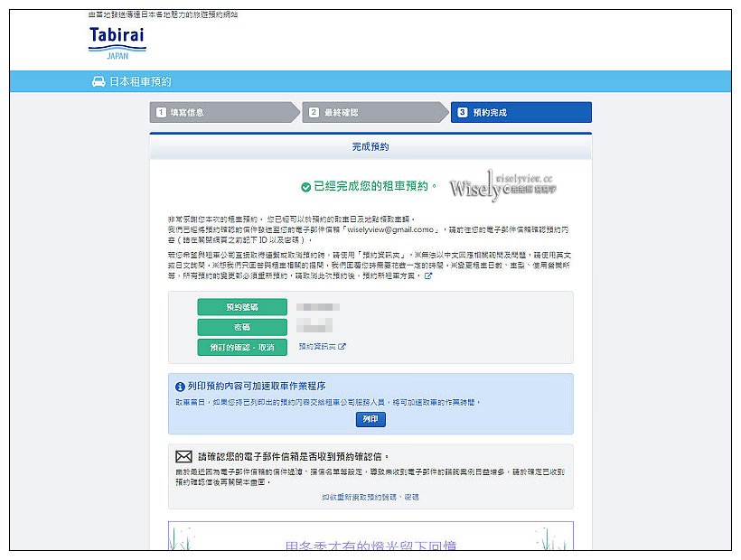Select step 1 填寫信息 in progress bar
741x560 pixels.
click(x=221, y=112)
